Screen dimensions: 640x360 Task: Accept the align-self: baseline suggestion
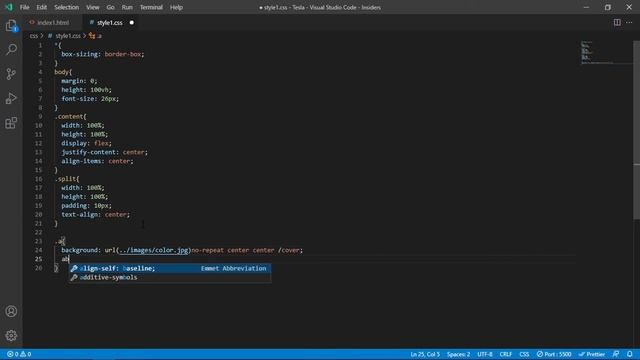[169, 268]
